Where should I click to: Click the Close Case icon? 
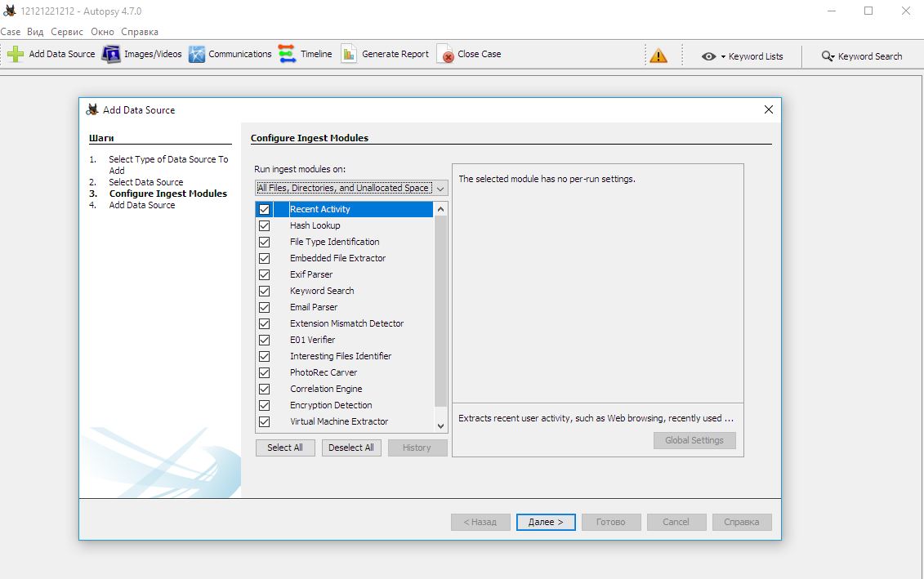(x=445, y=54)
